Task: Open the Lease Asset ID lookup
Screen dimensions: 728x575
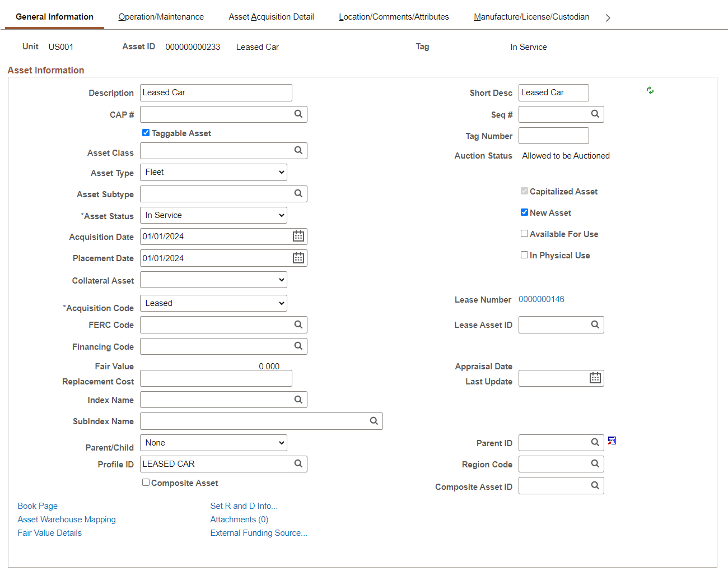Action: 595,324
